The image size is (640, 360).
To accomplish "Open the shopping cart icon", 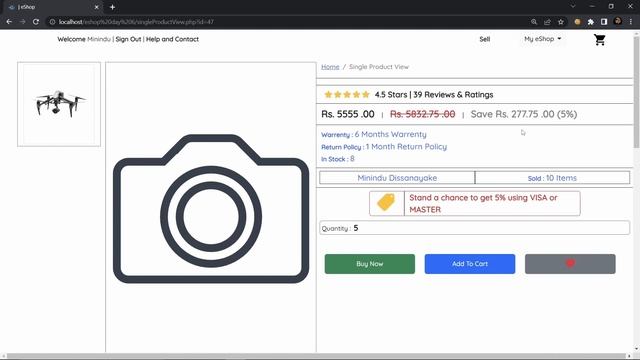I will click(x=599, y=40).
